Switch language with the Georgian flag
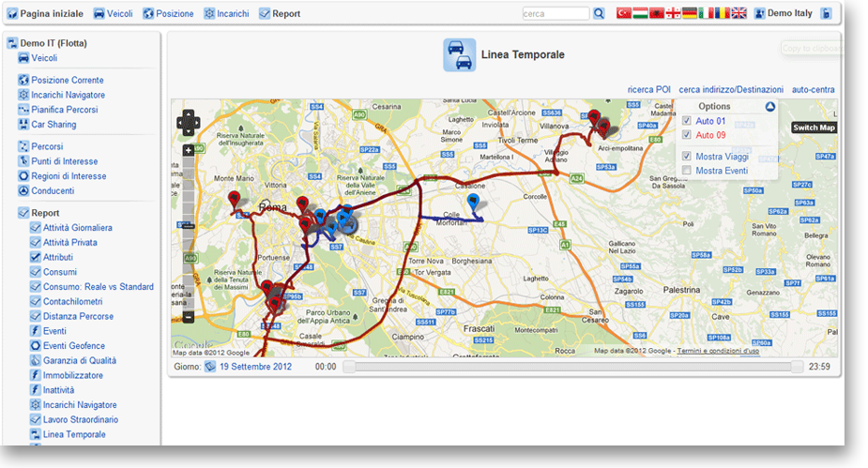The height and width of the screenshot is (468, 868). pos(673,13)
